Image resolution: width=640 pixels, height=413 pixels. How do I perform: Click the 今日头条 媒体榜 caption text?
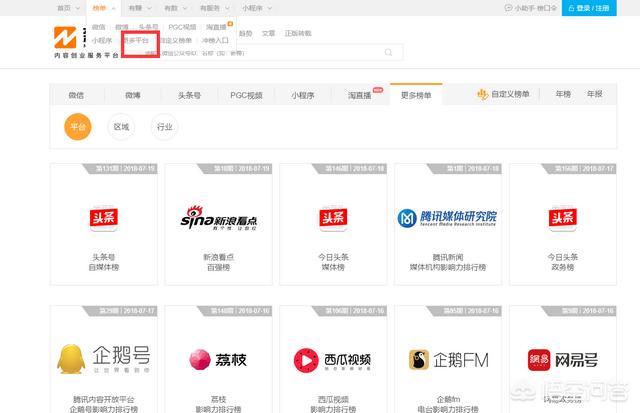pos(333,262)
